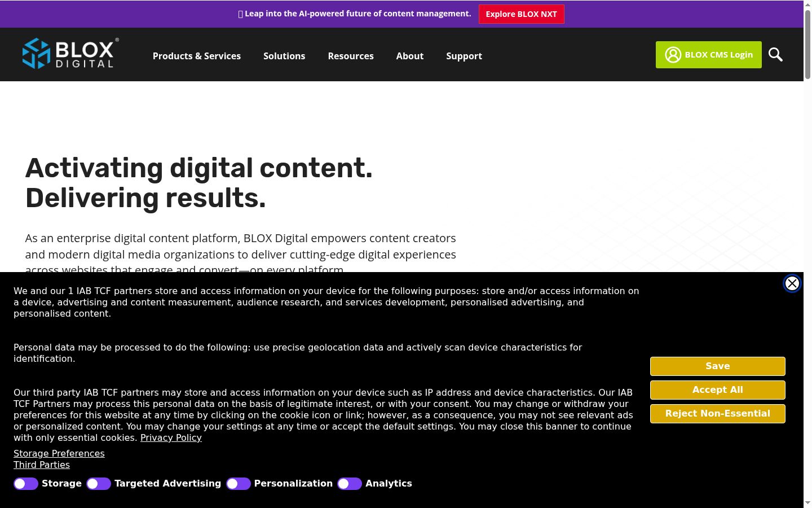
Task: Toggle the Personalization switch
Action: point(239,484)
